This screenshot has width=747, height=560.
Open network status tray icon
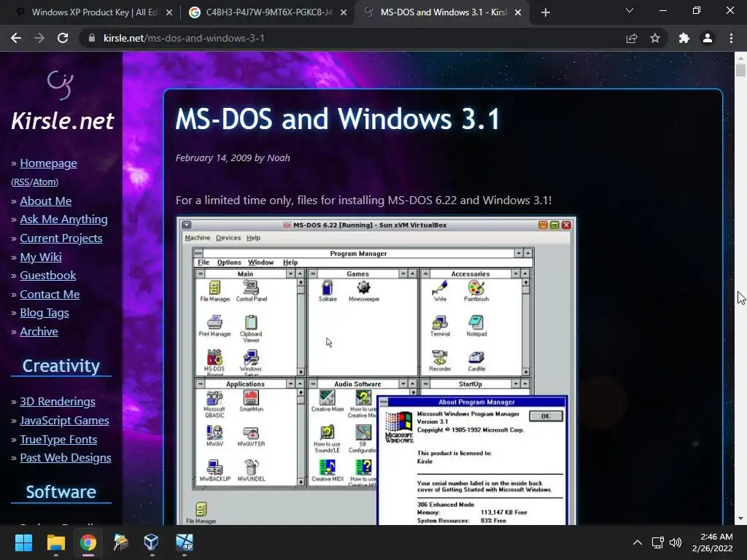(x=658, y=542)
